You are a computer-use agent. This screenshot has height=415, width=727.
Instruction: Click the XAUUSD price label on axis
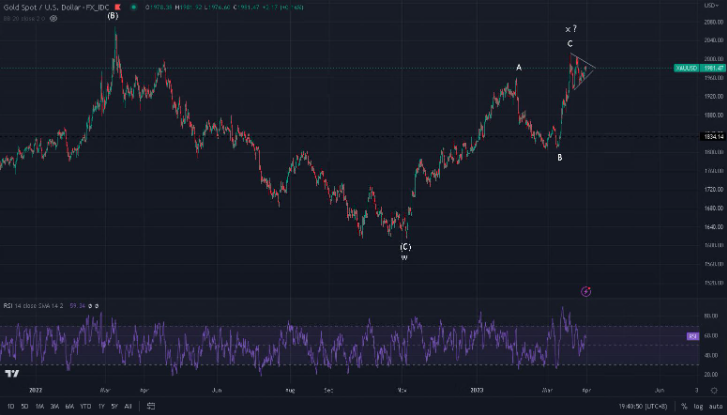(686, 68)
